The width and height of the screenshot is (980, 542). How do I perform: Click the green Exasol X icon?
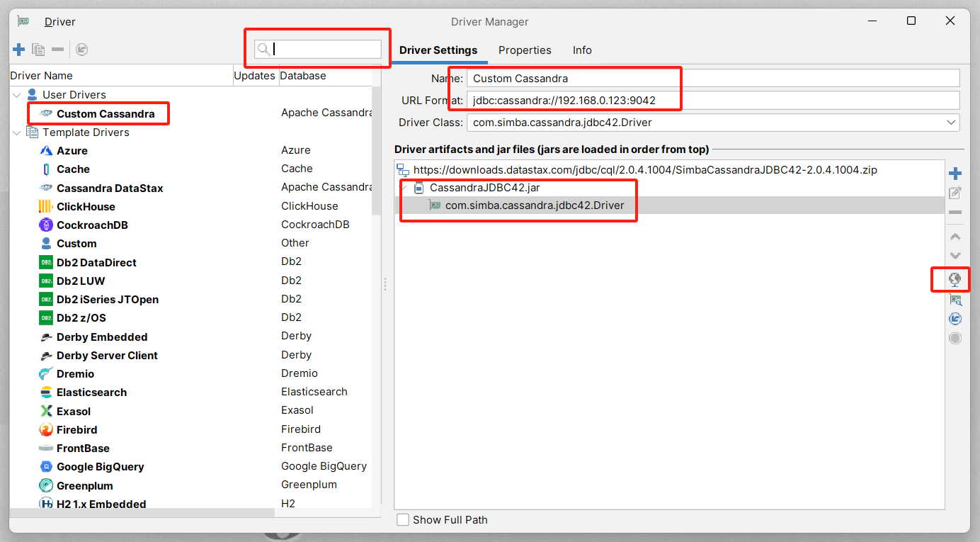(46, 411)
